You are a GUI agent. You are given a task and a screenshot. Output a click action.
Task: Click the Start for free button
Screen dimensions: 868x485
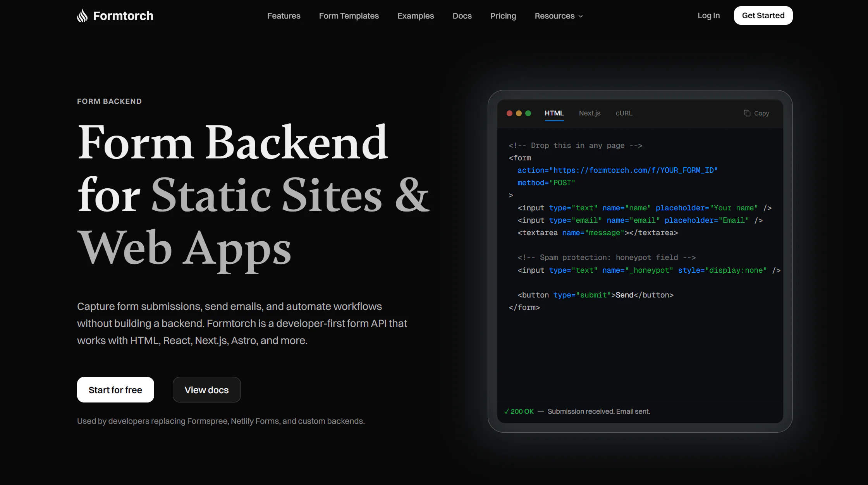(x=115, y=390)
